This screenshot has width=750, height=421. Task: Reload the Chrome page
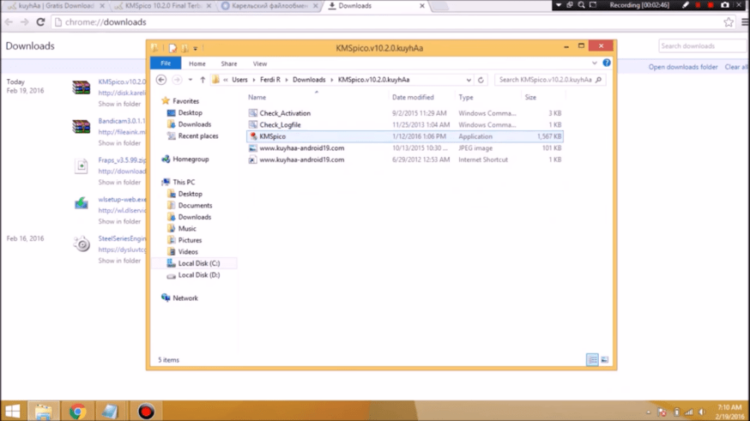41,22
